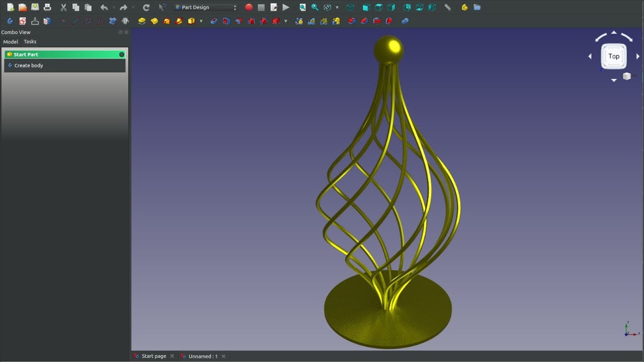Click the Create Group folder icon
Viewport: 644px width, 362px height.
477,8
